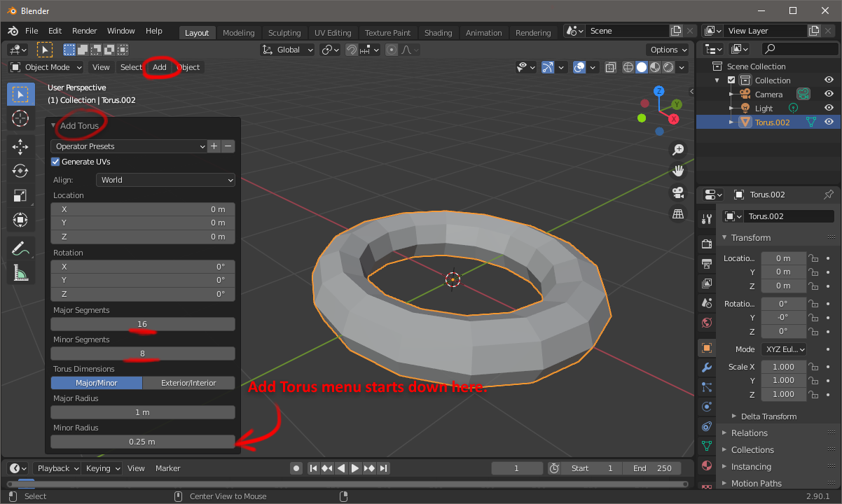Screen dimensions: 842x504
Task: Open the Physics properties tab
Action: pyautogui.click(x=706, y=407)
